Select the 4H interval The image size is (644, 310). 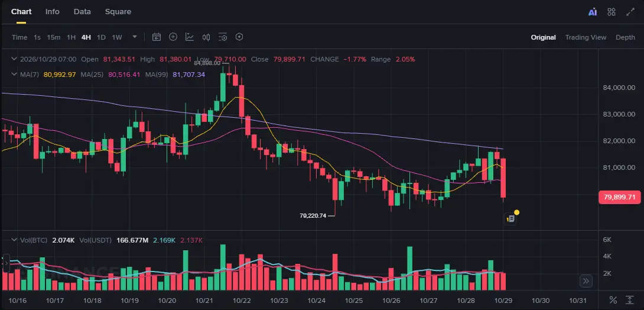(86, 37)
